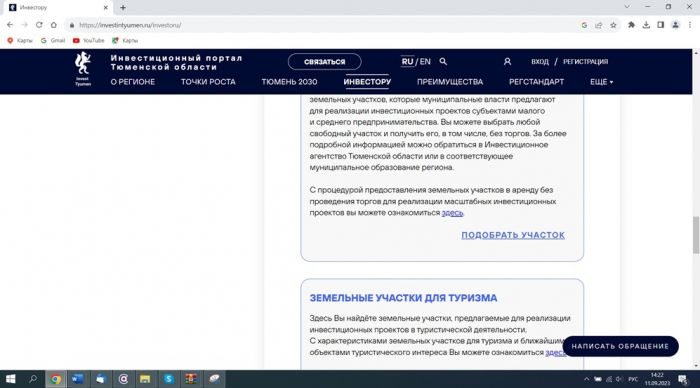Expand the ЕЩЕ dropdown menu

point(601,82)
